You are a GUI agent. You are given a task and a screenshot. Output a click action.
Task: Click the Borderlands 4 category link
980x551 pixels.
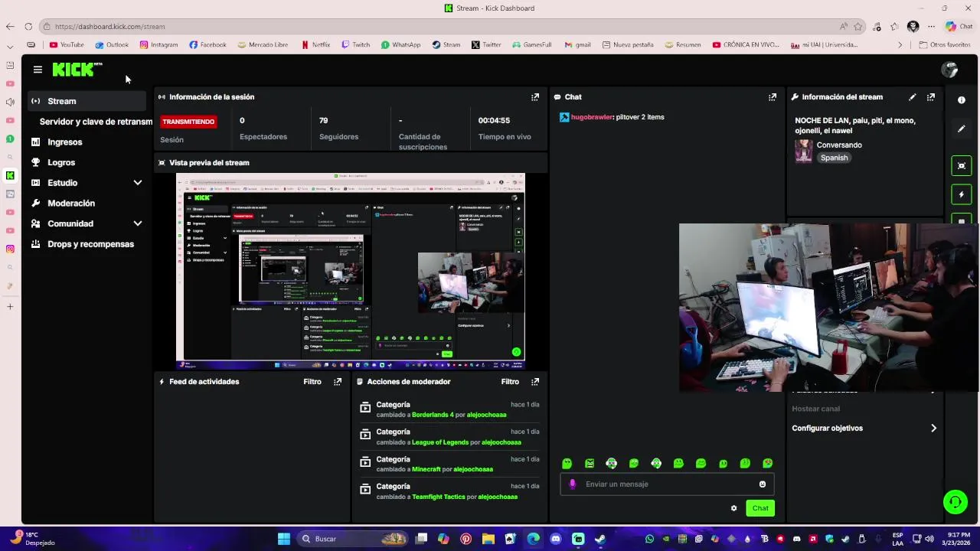pyautogui.click(x=433, y=415)
